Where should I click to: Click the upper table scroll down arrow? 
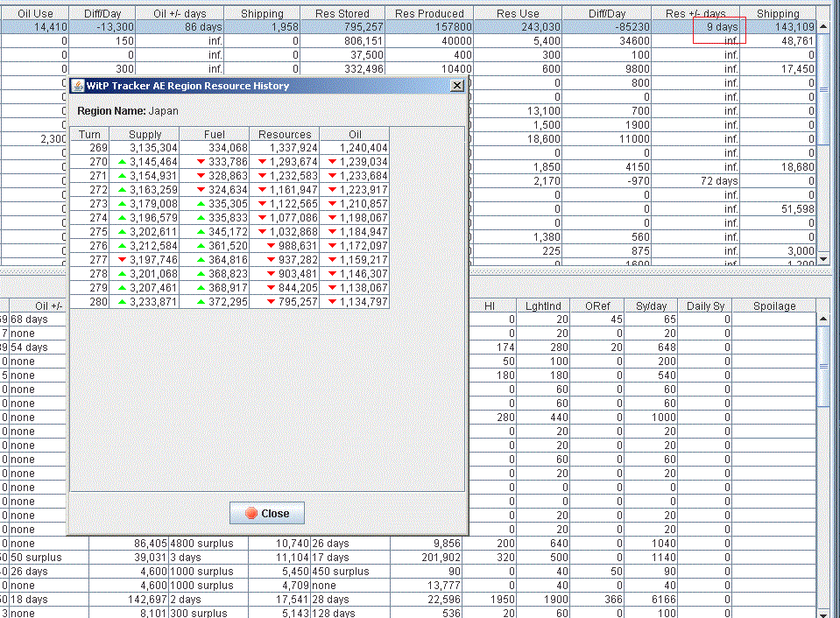823,258
